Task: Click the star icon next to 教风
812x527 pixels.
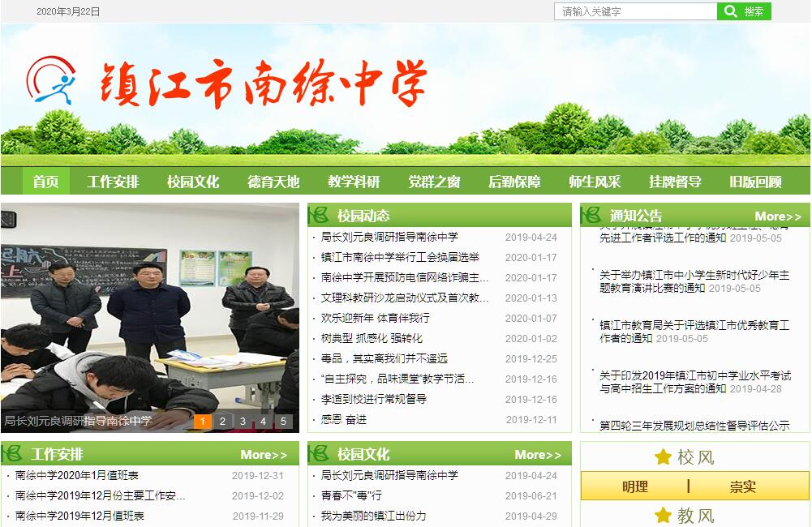Action: [x=663, y=515]
